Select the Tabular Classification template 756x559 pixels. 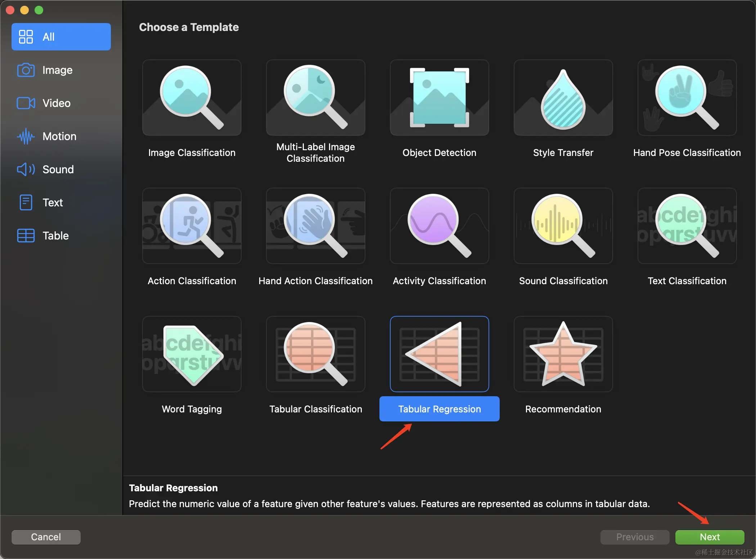[x=315, y=354]
